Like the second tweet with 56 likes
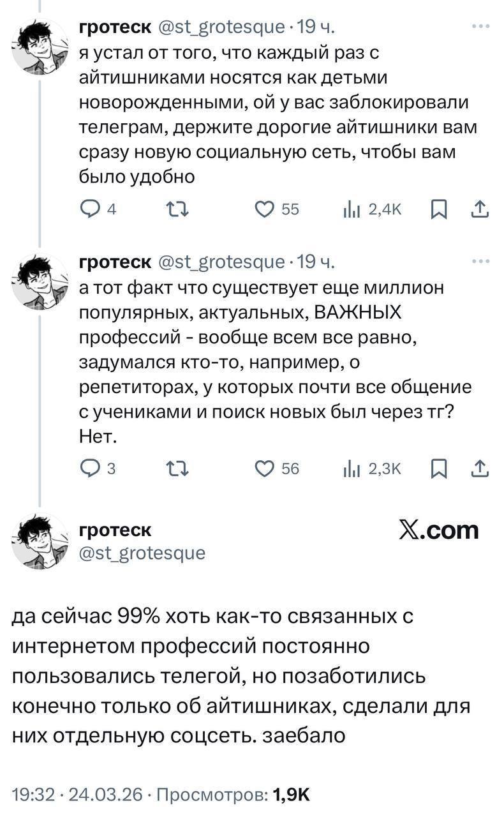Image resolution: width=504 pixels, height=817 pixels. pyautogui.click(x=263, y=468)
